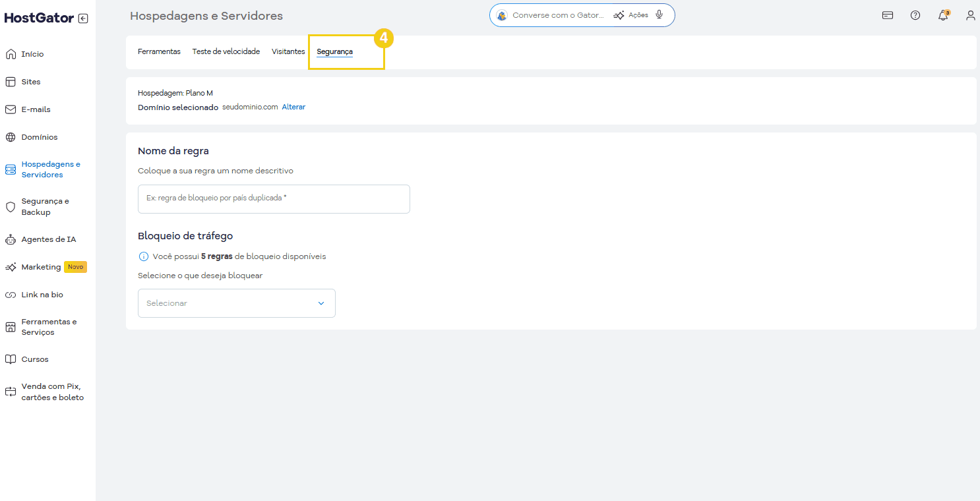The height and width of the screenshot is (501, 980).
Task: Click the info icon next to blocking rules
Action: [x=144, y=256]
